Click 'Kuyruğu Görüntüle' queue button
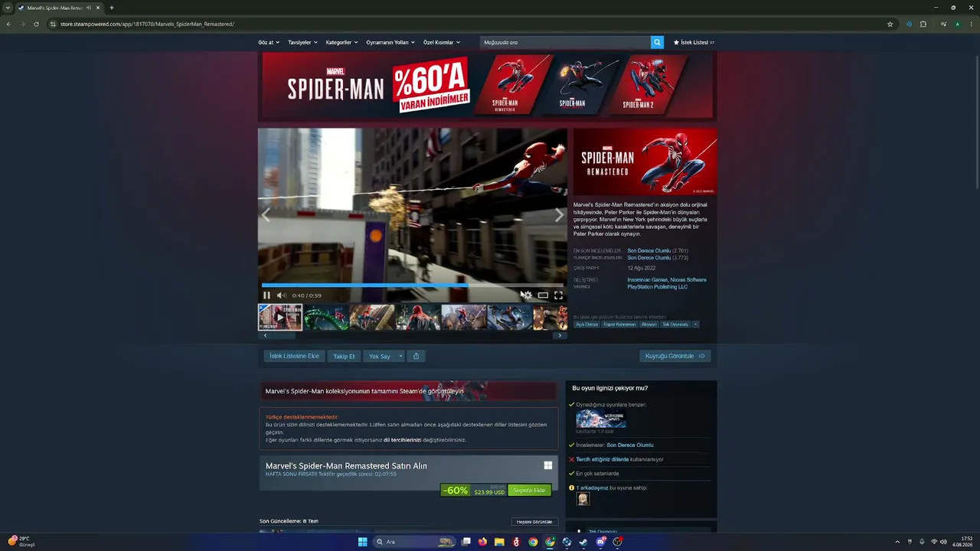The height and width of the screenshot is (551, 980). [675, 356]
